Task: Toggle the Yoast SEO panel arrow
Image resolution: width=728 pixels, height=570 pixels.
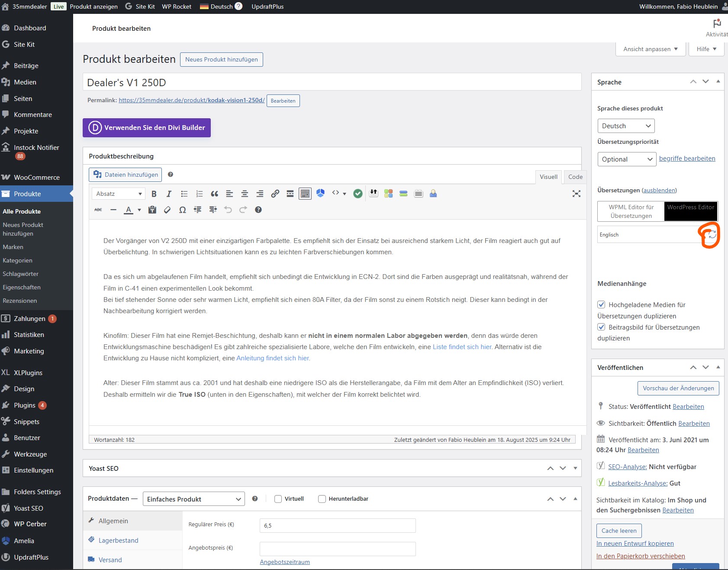Action: [575, 468]
